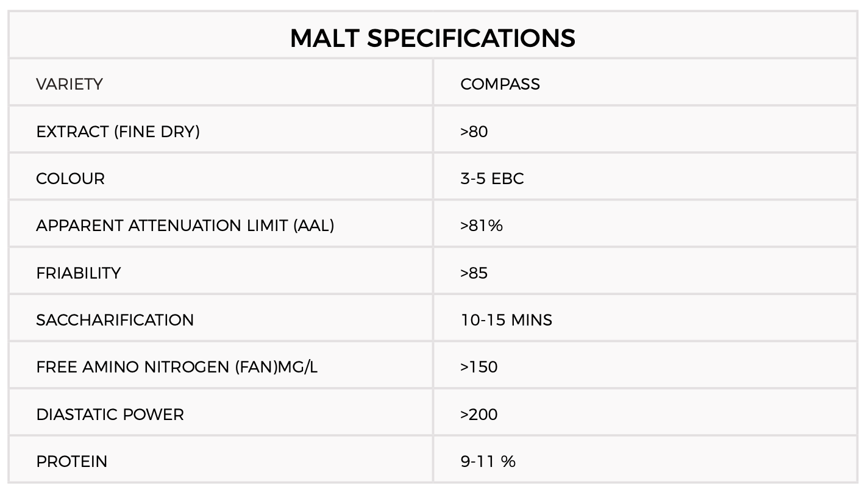Select the EXTRACT (FINE DRY) label
The width and height of the screenshot is (868, 495).
[118, 132]
